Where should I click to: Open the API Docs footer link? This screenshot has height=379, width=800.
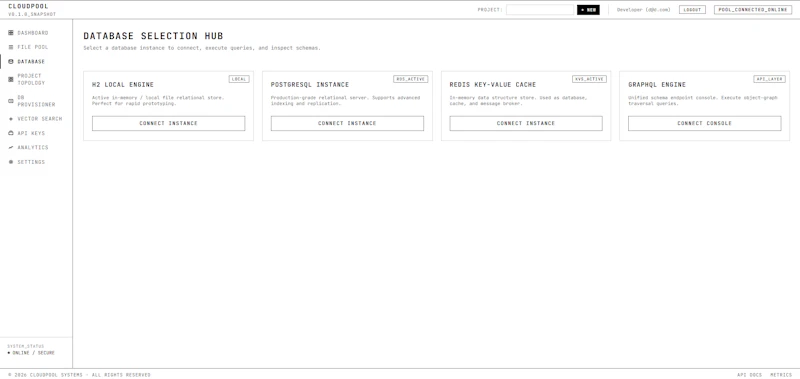tap(749, 375)
